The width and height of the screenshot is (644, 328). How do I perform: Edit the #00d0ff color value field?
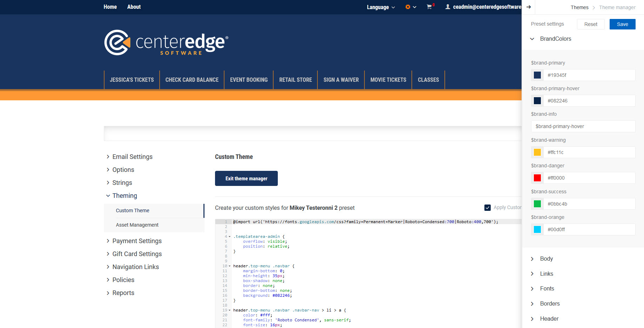point(589,229)
